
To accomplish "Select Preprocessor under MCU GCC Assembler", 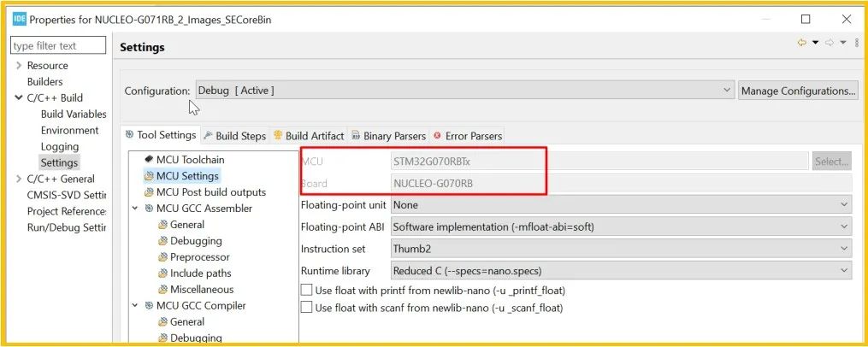I will pyautogui.click(x=200, y=256).
